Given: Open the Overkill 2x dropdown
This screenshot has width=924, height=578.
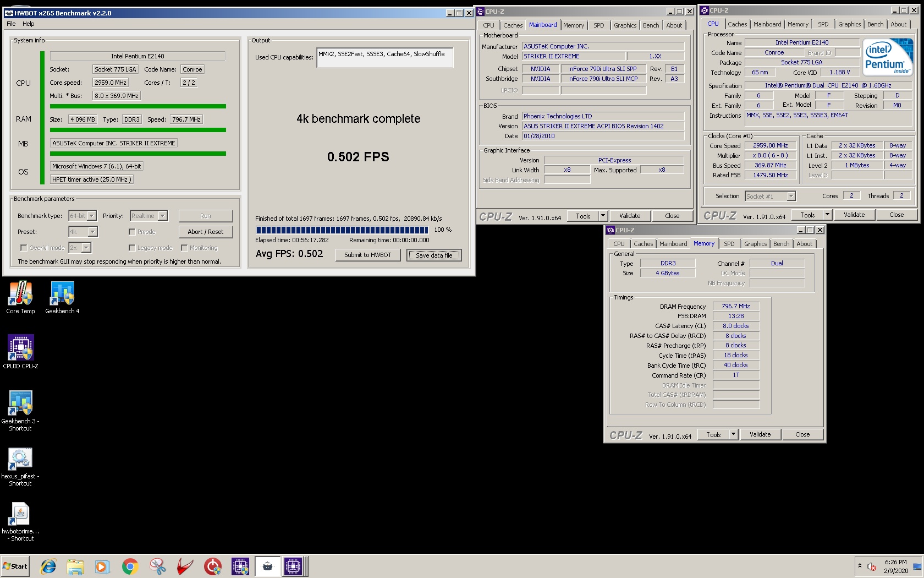Looking at the screenshot, I should pos(80,248).
